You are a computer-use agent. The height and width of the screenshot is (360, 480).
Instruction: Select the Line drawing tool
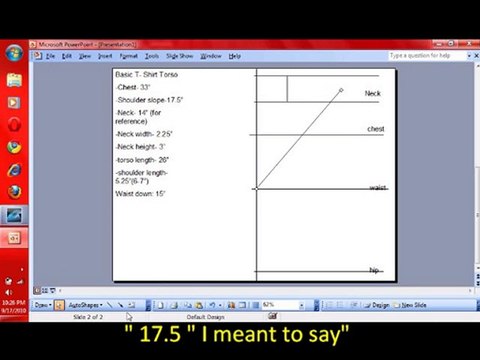tap(110, 305)
